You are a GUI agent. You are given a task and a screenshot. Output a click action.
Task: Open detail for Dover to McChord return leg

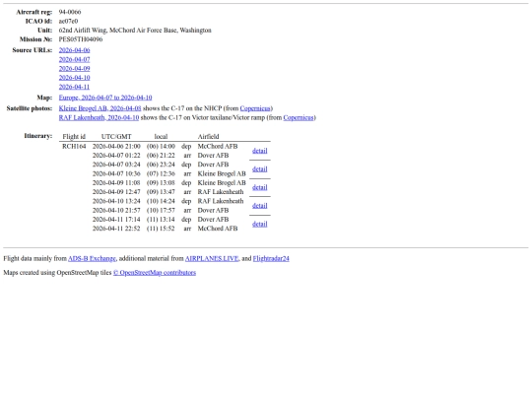pos(259,224)
